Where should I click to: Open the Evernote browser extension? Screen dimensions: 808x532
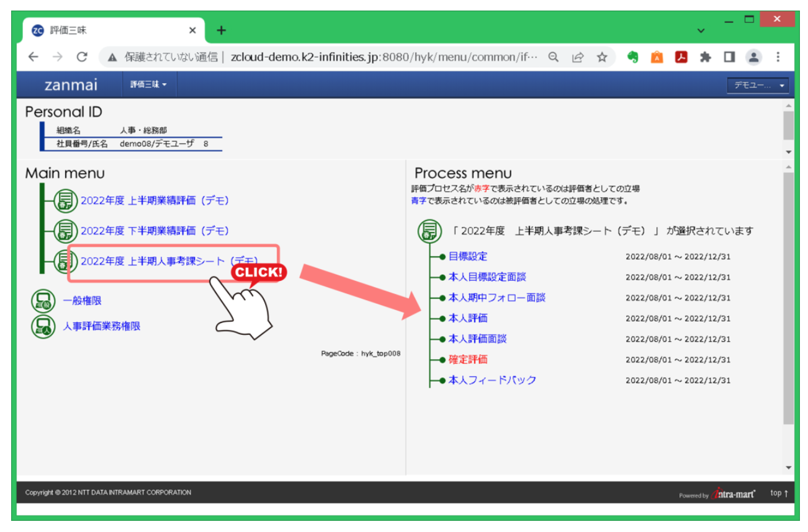pos(632,57)
